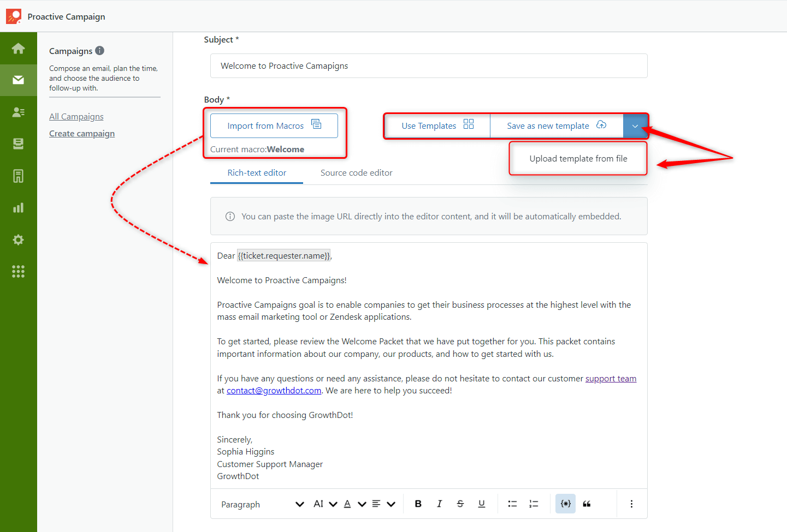Switch to the Source code editor tab
The height and width of the screenshot is (532, 787).
point(356,173)
